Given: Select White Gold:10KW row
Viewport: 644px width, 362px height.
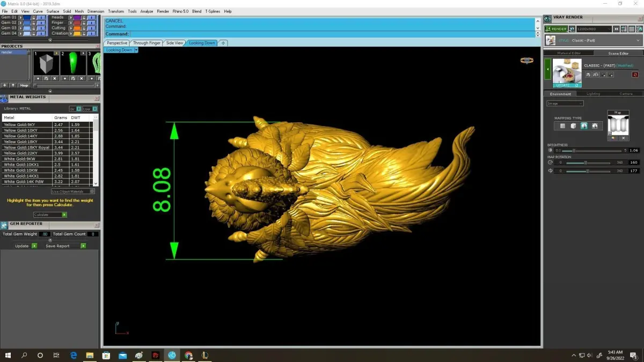Looking at the screenshot, I should click(x=47, y=170).
